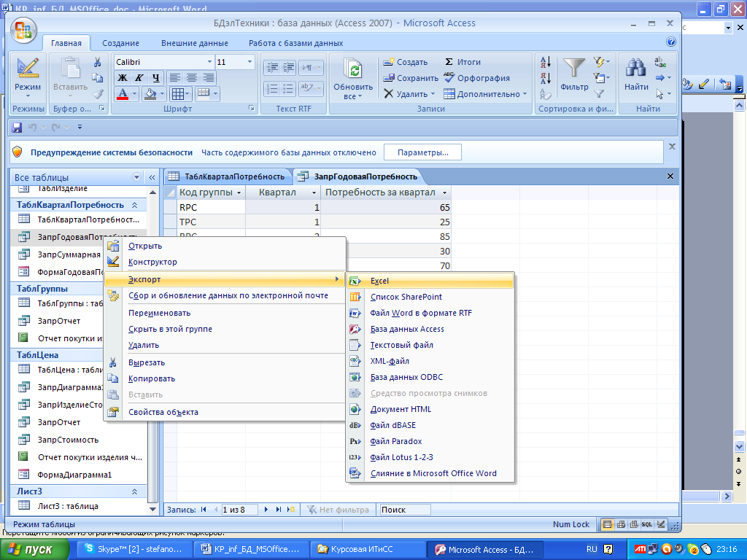Click the help question mark icon
747x560 pixels.
coord(671,42)
